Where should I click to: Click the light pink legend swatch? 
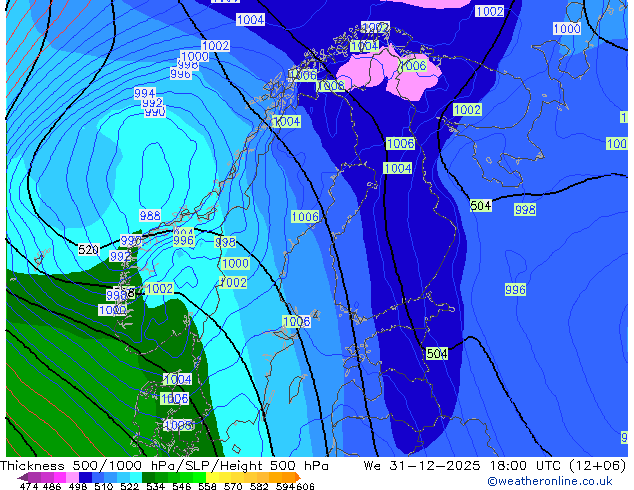pyautogui.click(x=72, y=477)
